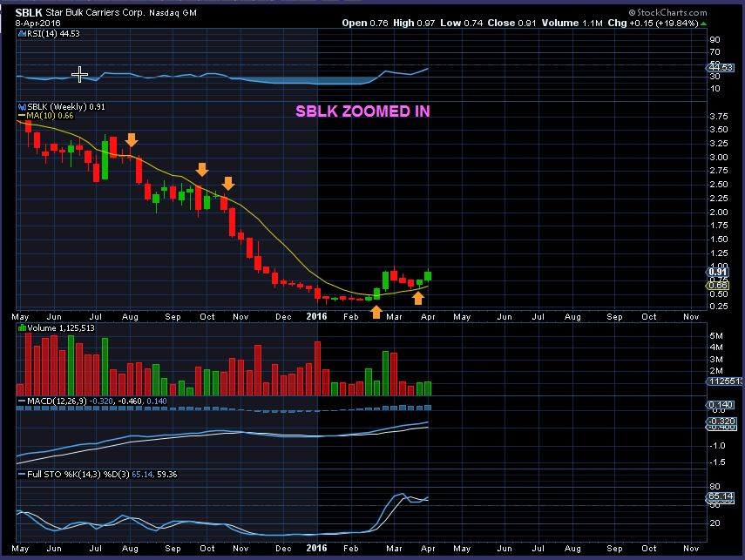Click the 'High 0.97' quote value

414,23
